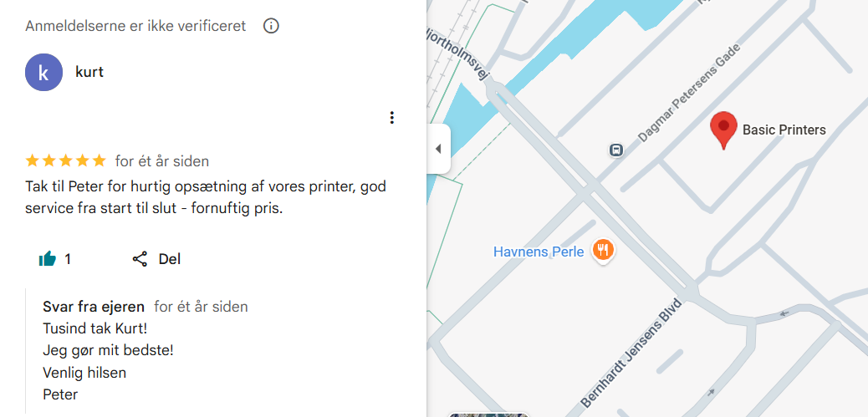Screen dimensions: 868x417
Task: Click the "Svar fra ejeren" reply heading
Action: 94,307
